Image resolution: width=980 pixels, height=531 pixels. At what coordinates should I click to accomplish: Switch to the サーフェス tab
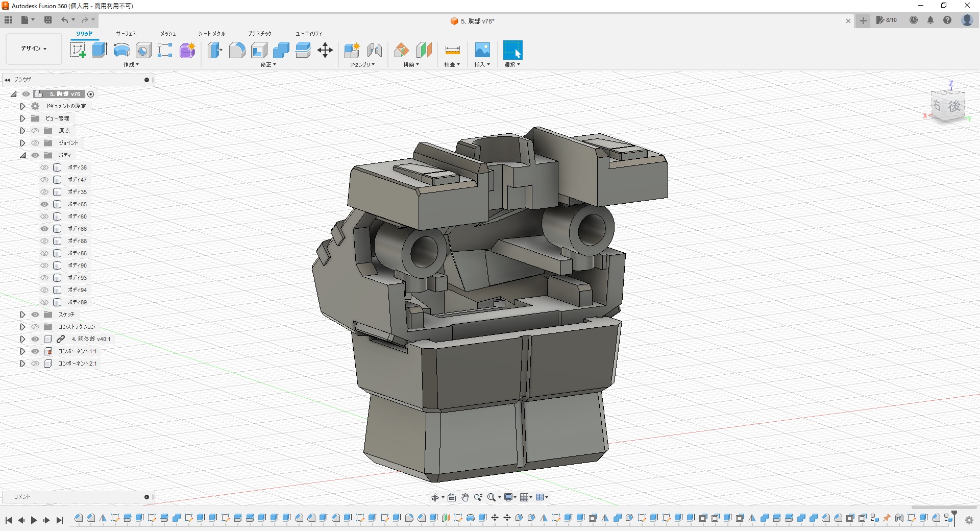(x=126, y=34)
